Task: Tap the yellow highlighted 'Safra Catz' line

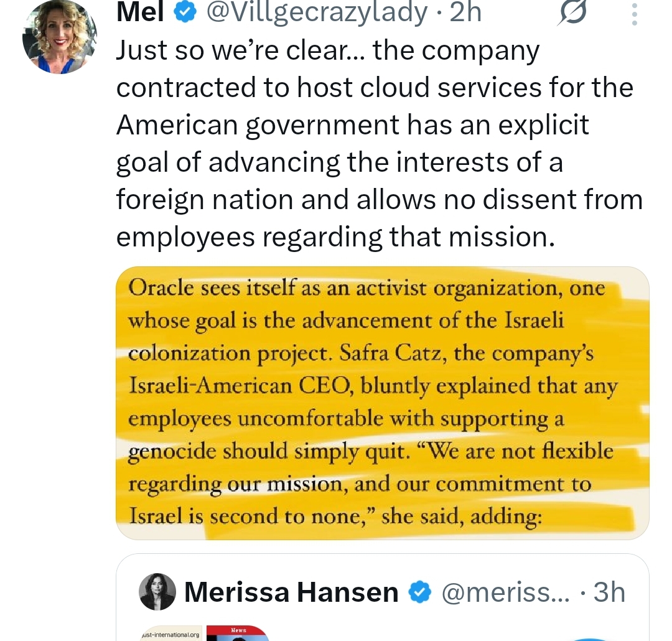Action: tap(361, 355)
